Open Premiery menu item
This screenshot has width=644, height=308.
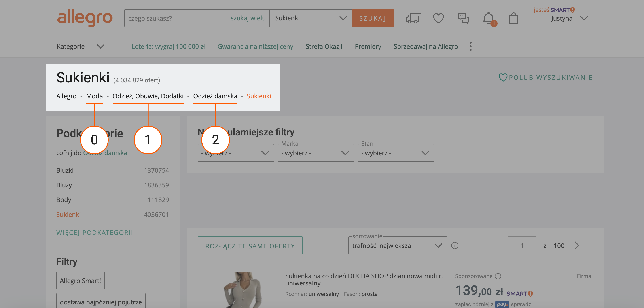368,46
